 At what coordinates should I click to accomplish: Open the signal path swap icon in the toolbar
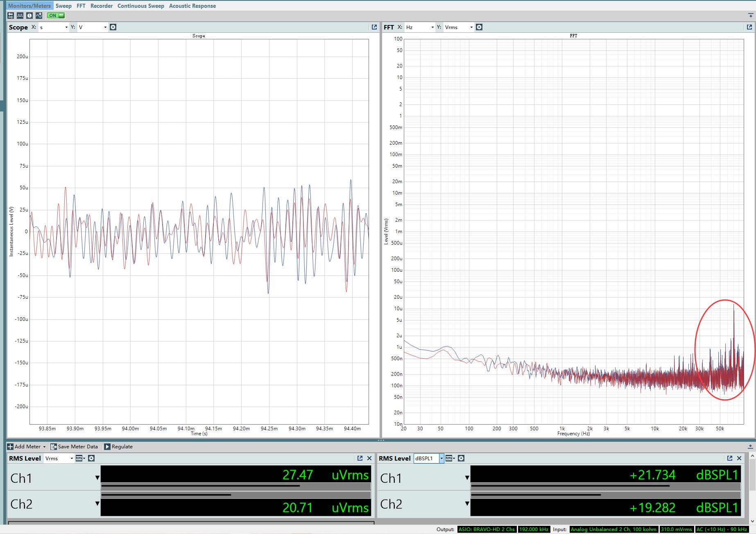[x=11, y=16]
